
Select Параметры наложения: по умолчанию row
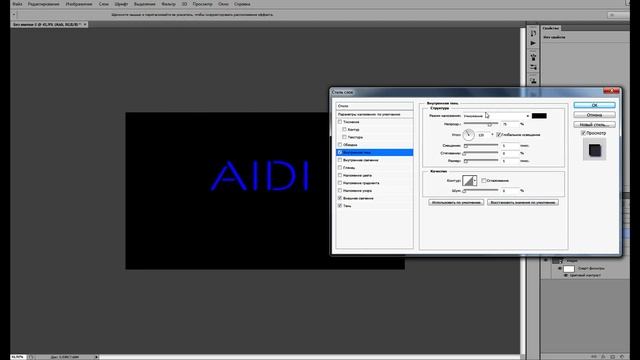coord(374,114)
